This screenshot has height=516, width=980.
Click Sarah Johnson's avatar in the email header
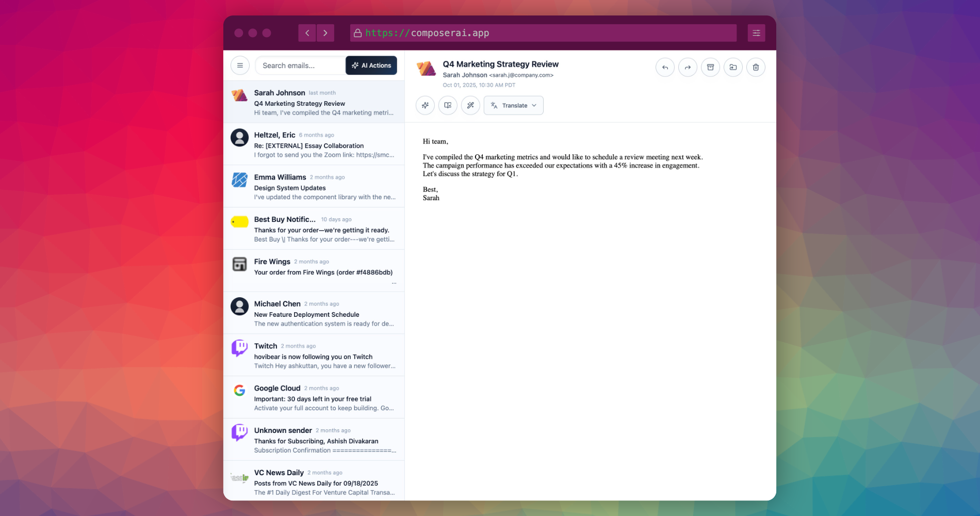tap(427, 69)
